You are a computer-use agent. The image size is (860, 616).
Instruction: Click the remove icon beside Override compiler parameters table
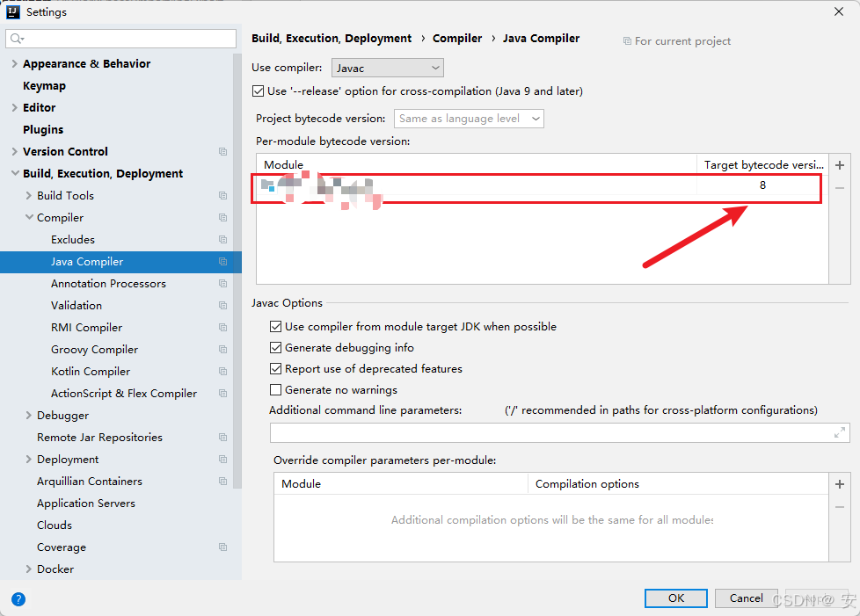click(x=839, y=505)
